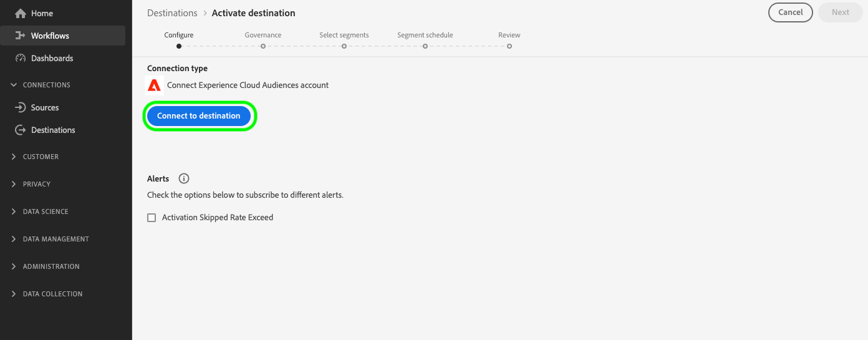Click the Connect to destination button
Screen dimensions: 868x340
(x=199, y=115)
